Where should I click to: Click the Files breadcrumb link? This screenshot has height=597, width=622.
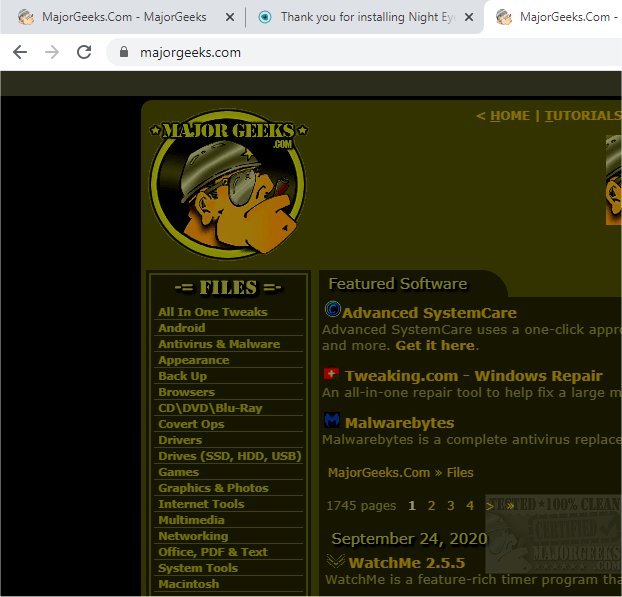(x=460, y=473)
